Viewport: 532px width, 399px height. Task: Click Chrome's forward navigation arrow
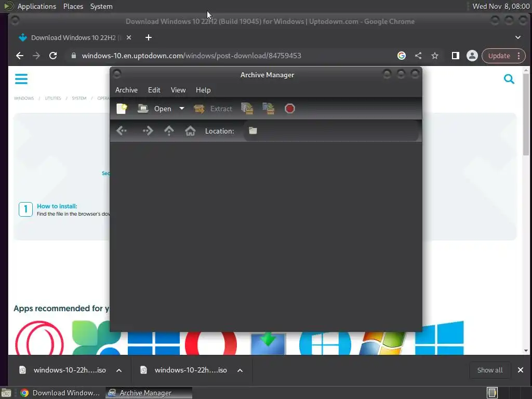point(36,56)
